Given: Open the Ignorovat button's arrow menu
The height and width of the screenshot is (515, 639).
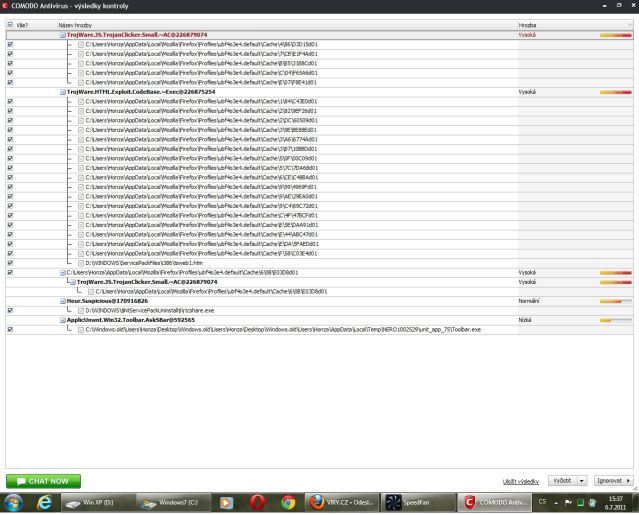Looking at the screenshot, I should 628,481.
